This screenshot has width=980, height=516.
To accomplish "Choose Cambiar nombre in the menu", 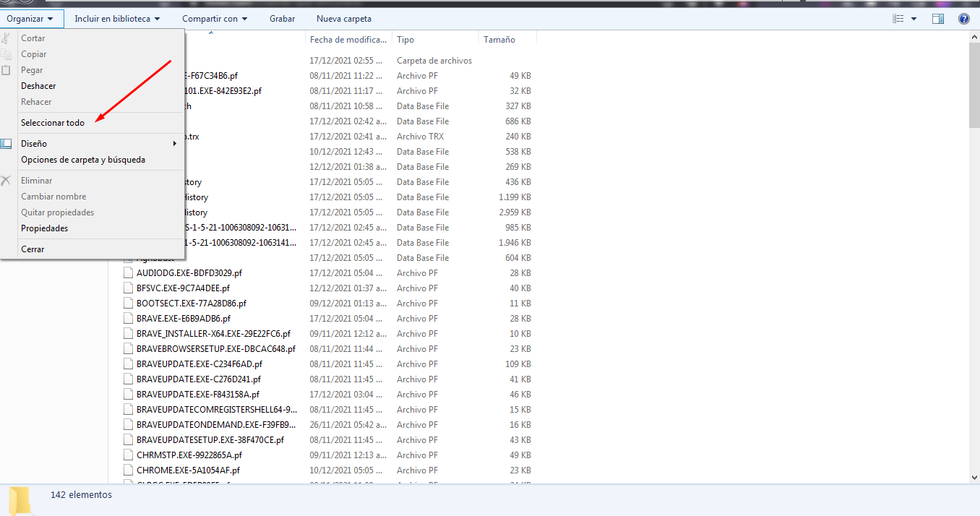I will click(53, 197).
